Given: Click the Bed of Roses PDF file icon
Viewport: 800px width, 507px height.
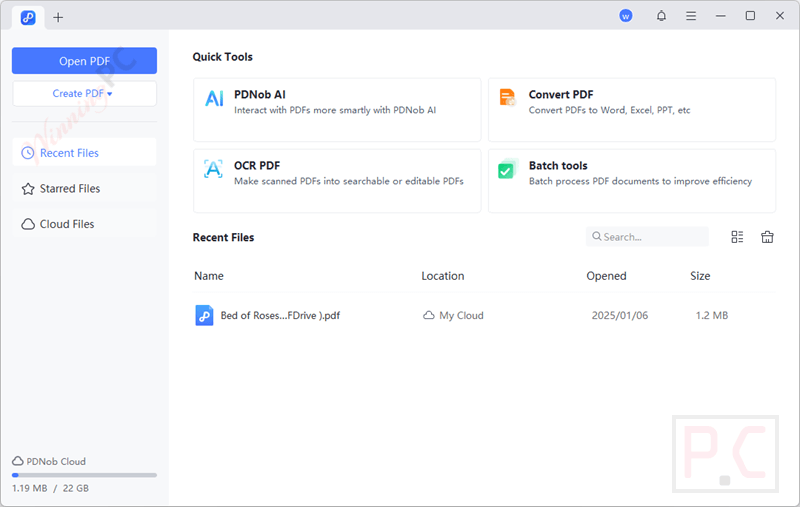Looking at the screenshot, I should pyautogui.click(x=205, y=316).
